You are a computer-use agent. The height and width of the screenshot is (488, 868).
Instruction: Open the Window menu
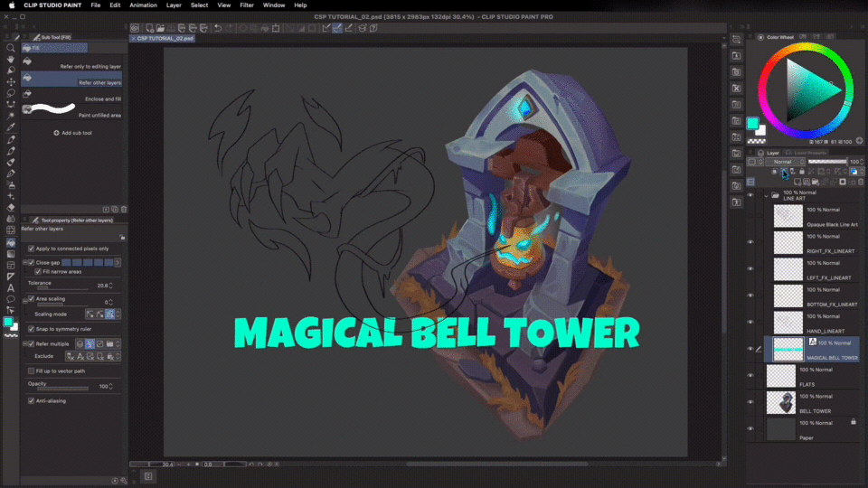click(x=273, y=5)
